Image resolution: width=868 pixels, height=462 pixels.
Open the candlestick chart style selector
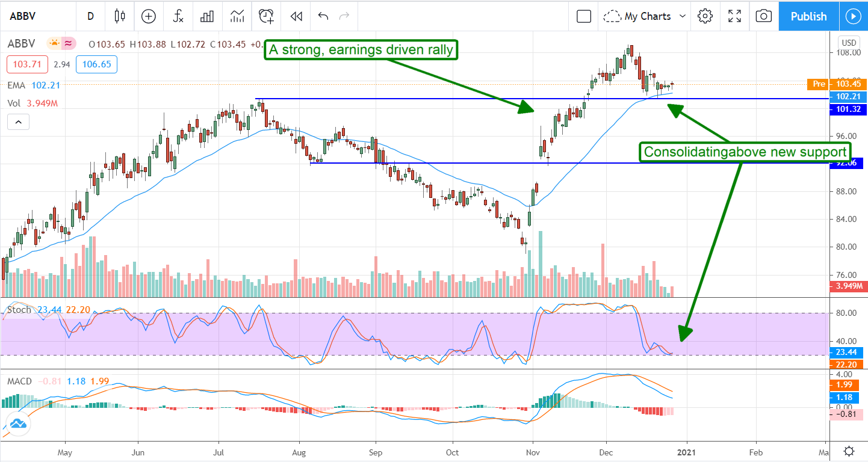[120, 16]
